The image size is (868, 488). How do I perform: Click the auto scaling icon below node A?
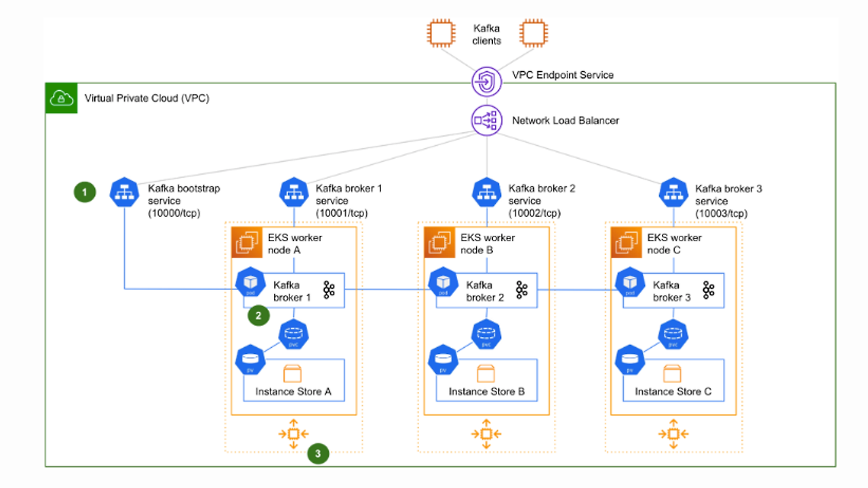[x=294, y=434]
